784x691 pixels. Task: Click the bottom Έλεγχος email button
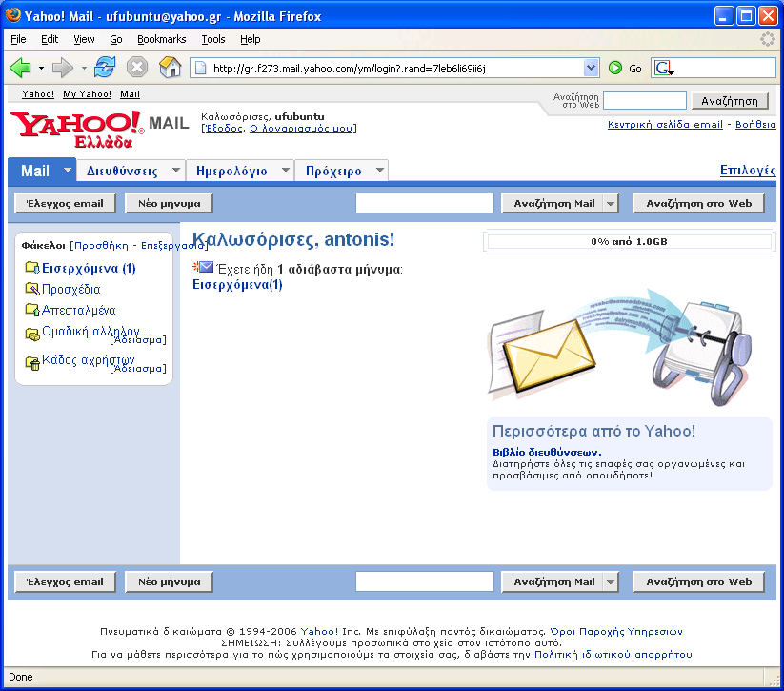coord(65,582)
